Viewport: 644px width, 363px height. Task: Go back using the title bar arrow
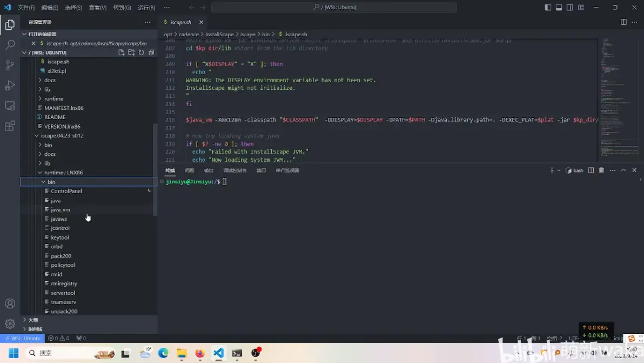[192, 8]
